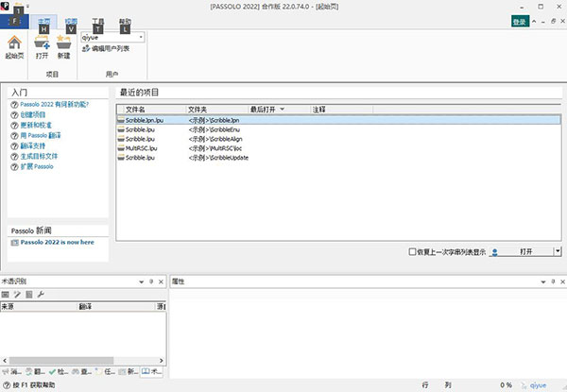Open the 生成目标文件 help link
Screen dimensions: 567x392
click(x=39, y=156)
